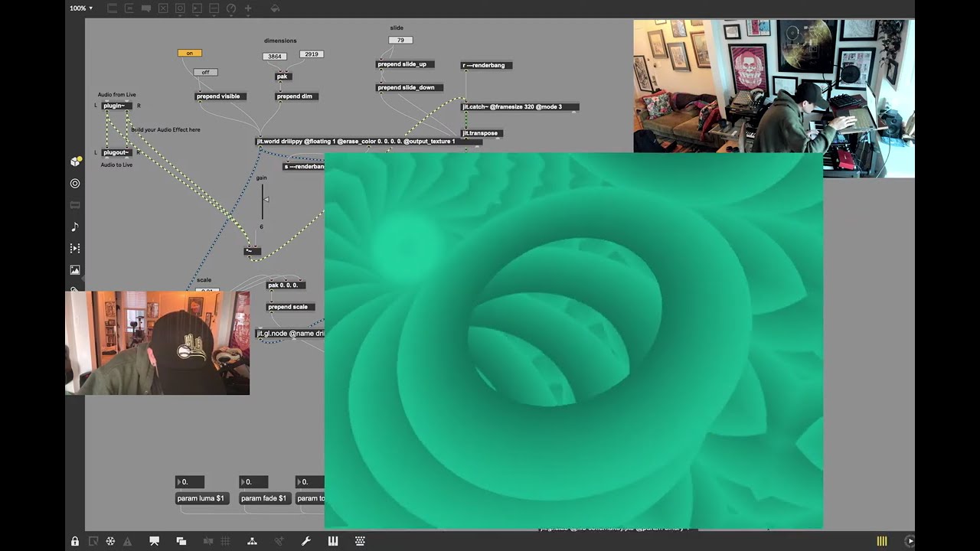Open the number box objects toolbar menu
The image size is (980, 551).
(197, 8)
